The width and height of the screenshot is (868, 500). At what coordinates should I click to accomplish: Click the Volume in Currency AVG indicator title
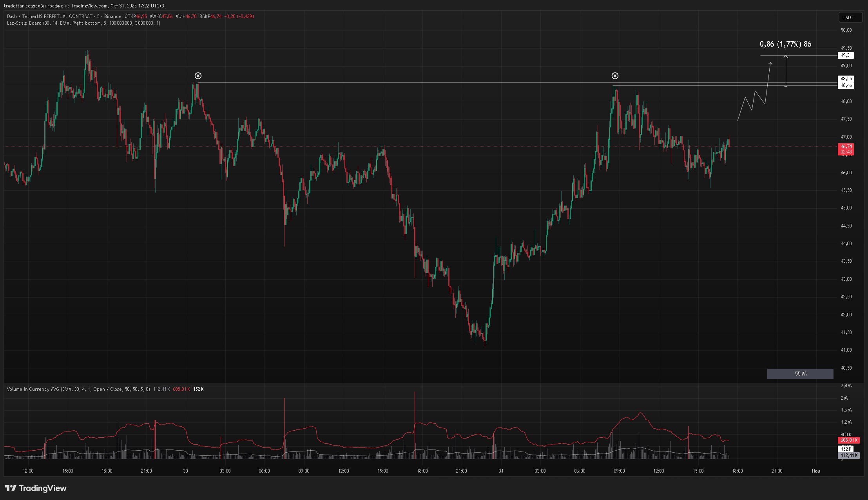coord(33,389)
